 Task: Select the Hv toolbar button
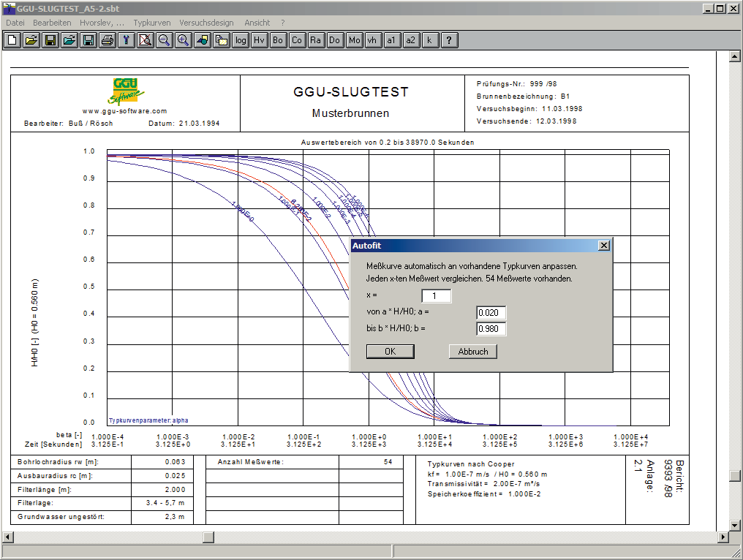(259, 40)
